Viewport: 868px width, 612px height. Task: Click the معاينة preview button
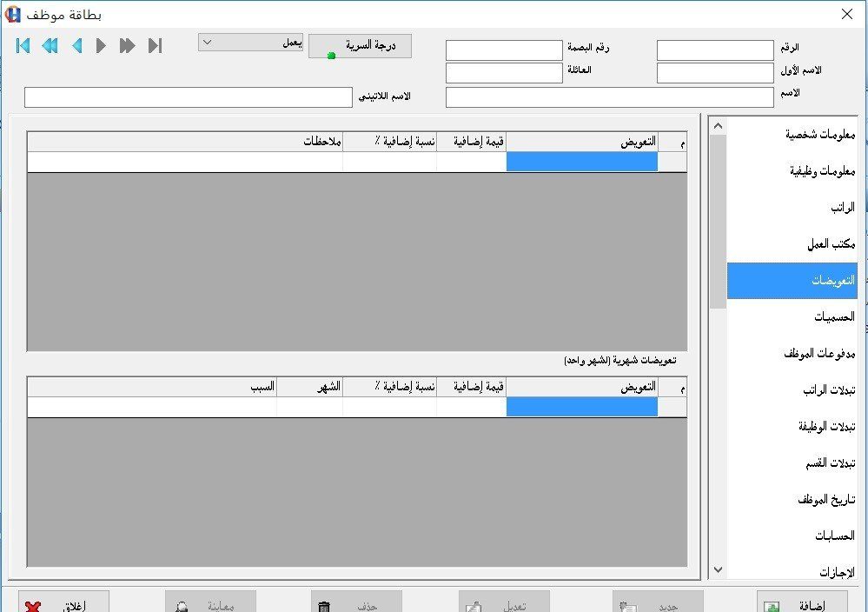click(x=210, y=602)
